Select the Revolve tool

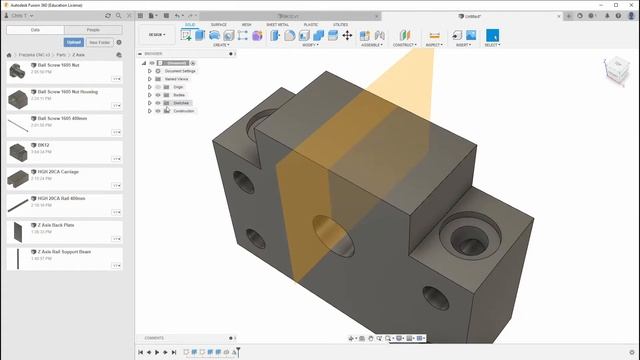pyautogui.click(x=214, y=36)
